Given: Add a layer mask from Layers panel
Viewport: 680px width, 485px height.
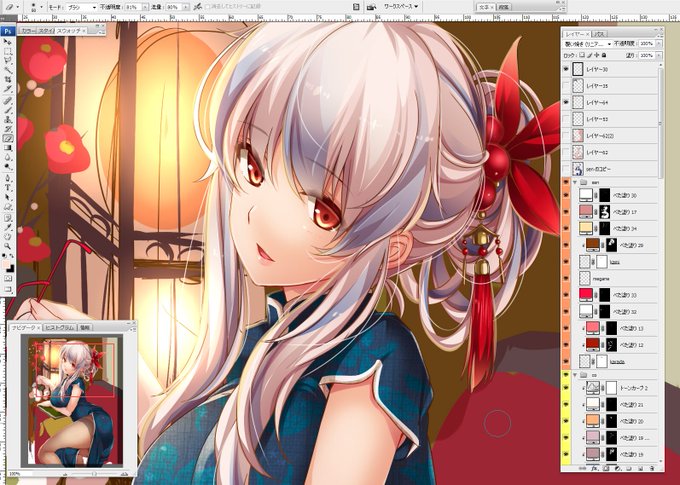Looking at the screenshot, I should pyautogui.click(x=606, y=469).
